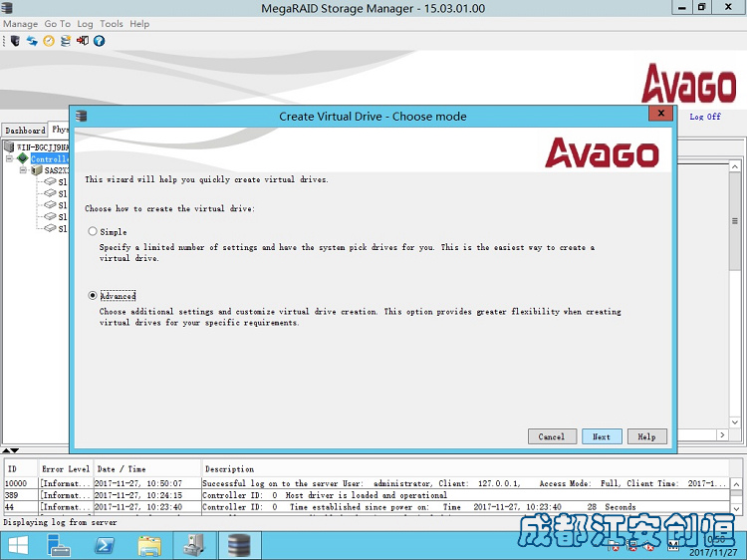The image size is (747, 560).
Task: Click Cancel in the Create Virtual Drive dialog
Action: point(552,436)
